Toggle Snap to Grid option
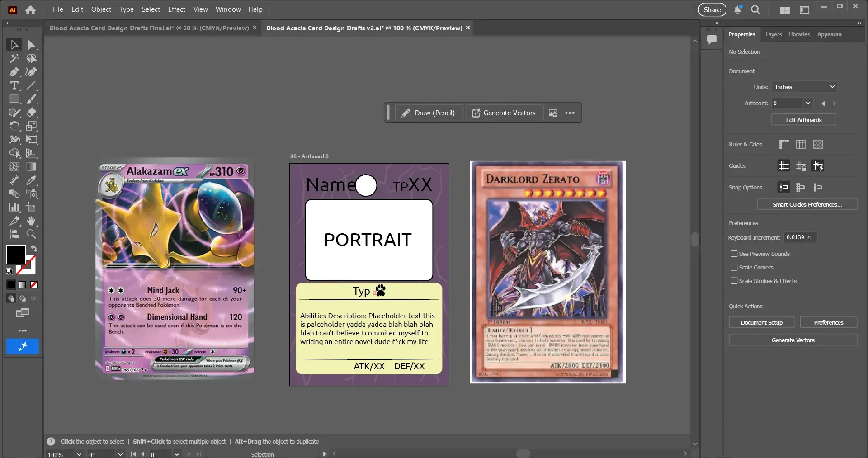 click(x=801, y=187)
